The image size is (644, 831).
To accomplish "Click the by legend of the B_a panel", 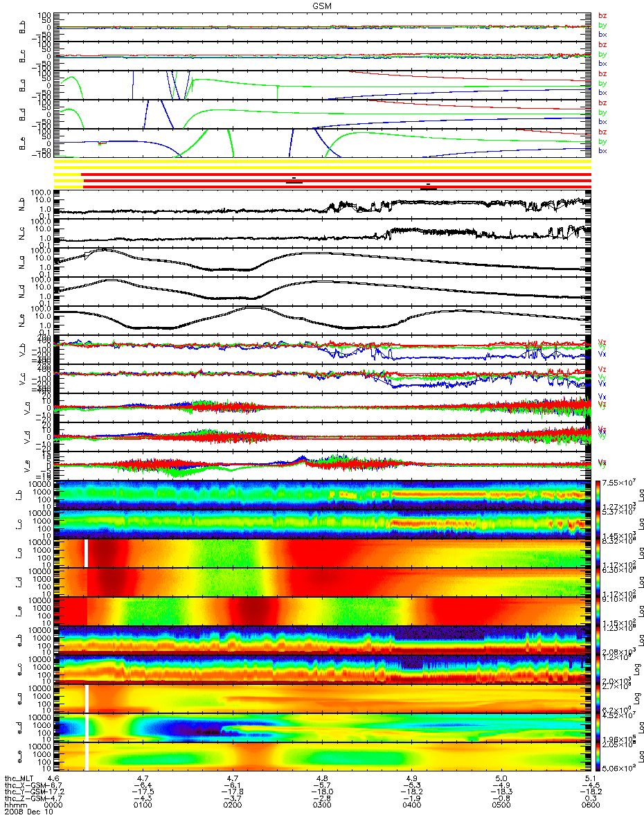I will point(602,83).
